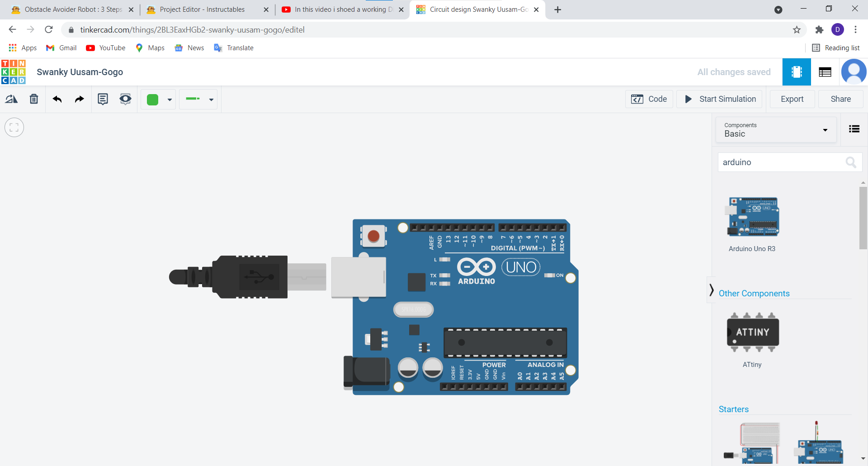
Task: Toggle notes visibility eye icon
Action: [125, 99]
